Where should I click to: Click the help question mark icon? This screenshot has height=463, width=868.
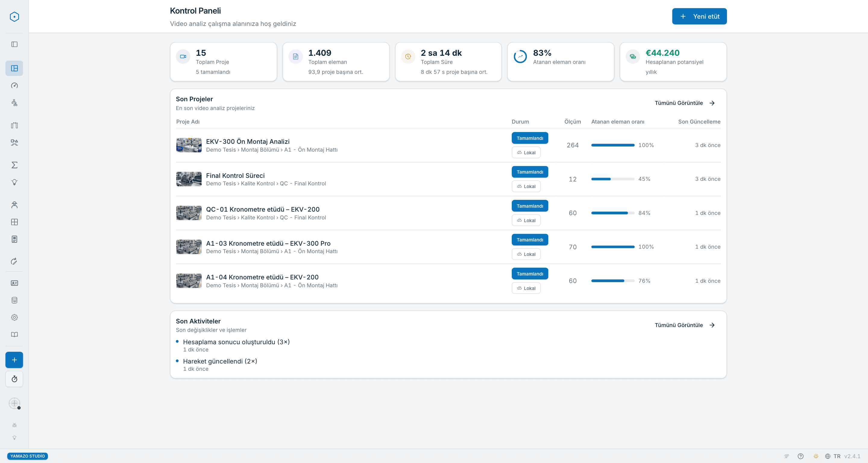coord(800,456)
